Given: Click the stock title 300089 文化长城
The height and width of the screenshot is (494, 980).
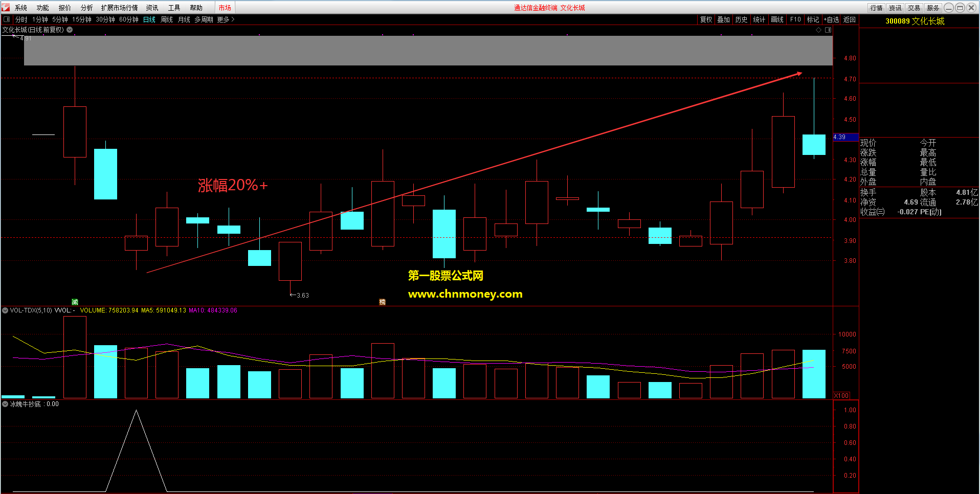Looking at the screenshot, I should 915,21.
